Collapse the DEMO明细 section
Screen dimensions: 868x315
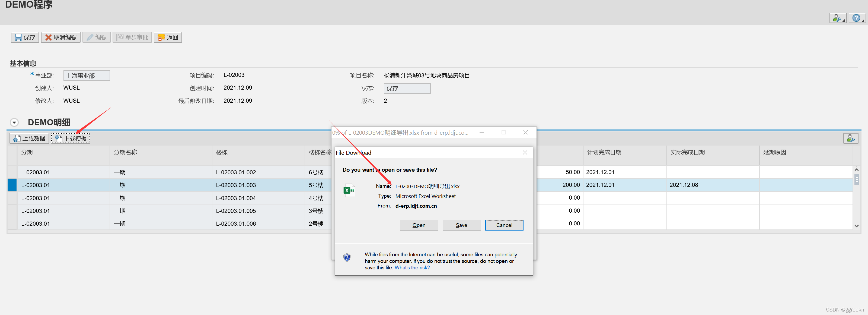[x=14, y=122]
